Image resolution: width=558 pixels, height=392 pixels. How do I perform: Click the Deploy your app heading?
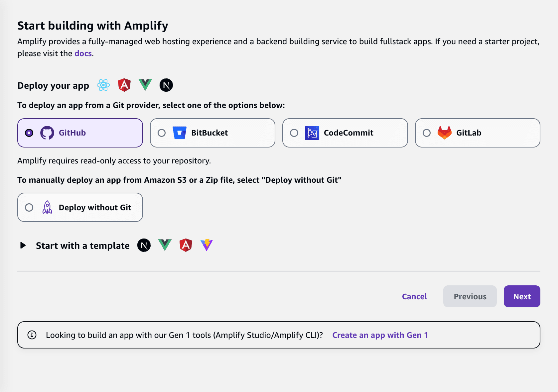pyautogui.click(x=53, y=86)
